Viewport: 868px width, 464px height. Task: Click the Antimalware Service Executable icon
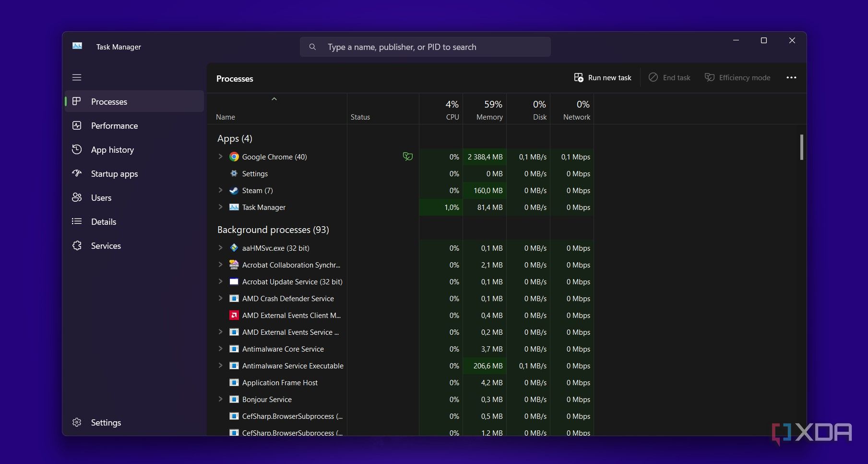click(x=234, y=366)
